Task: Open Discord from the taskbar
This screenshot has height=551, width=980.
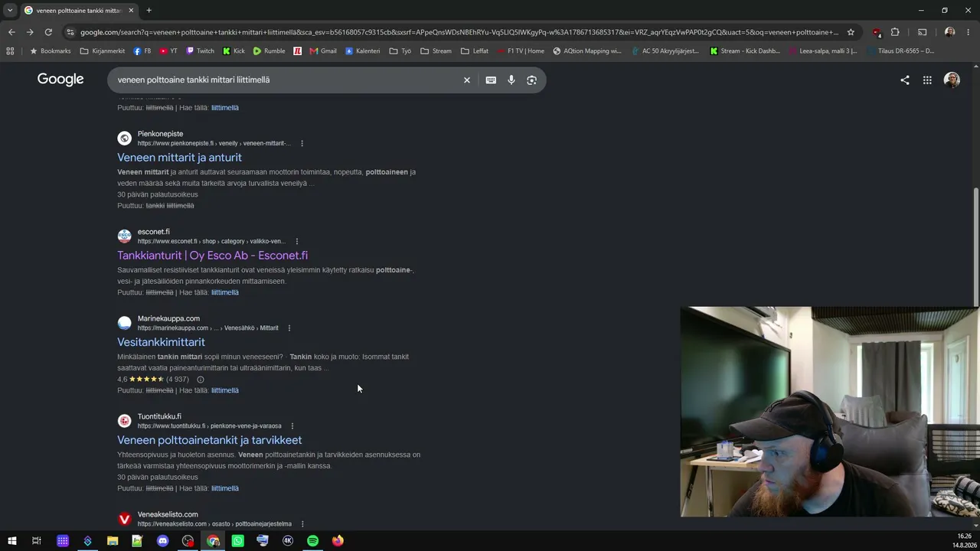Action: 162,541
